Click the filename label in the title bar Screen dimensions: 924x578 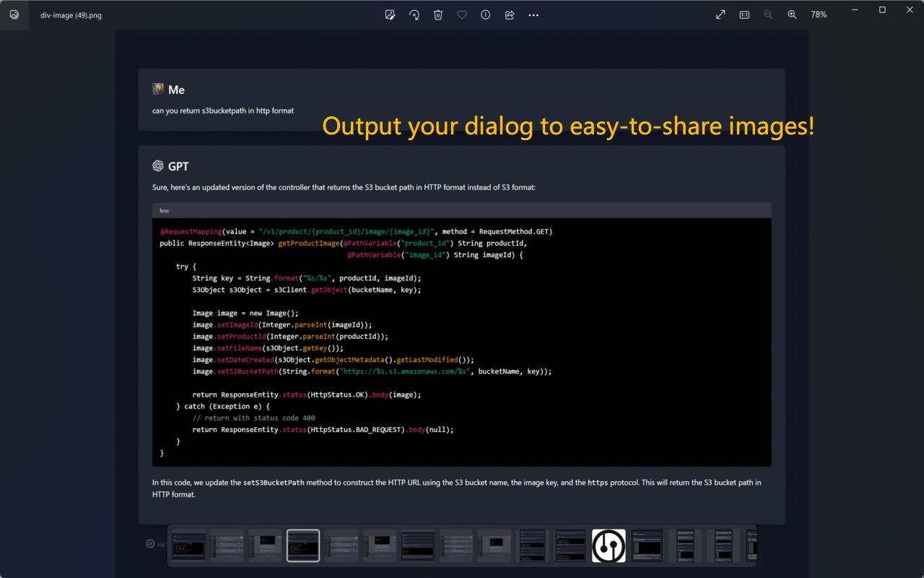[x=70, y=15]
